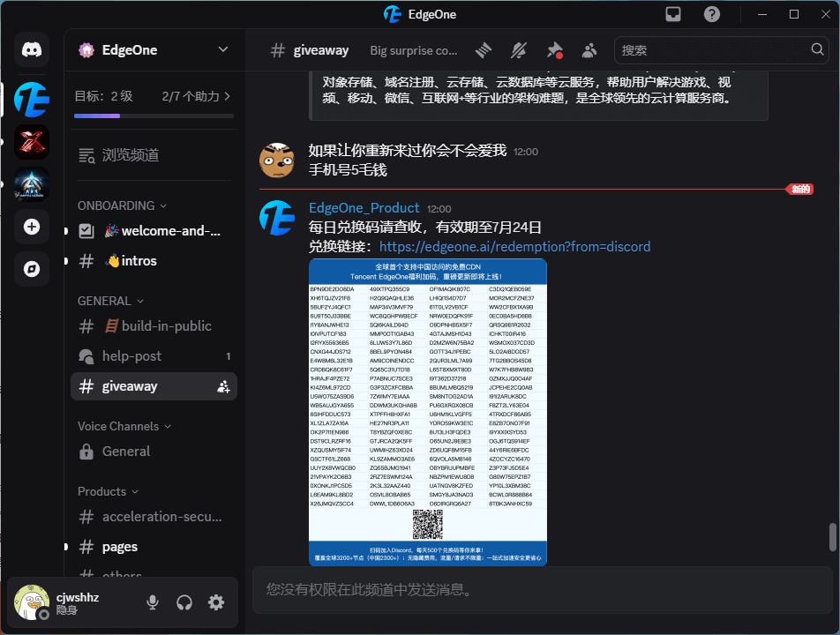Viewport: 840px width, 635px height.
Task: Click the General voice channel lock icon
Action: 86,452
